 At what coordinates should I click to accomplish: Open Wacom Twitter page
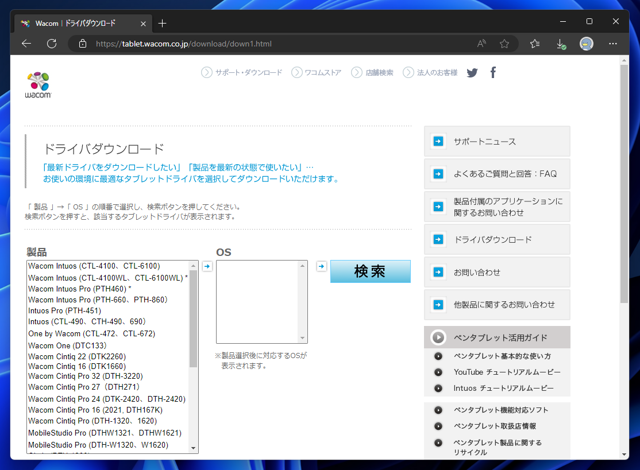(x=472, y=73)
